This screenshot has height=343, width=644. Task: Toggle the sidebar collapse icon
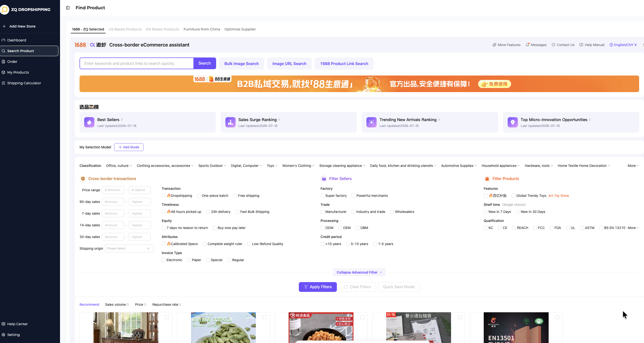pos(68,8)
